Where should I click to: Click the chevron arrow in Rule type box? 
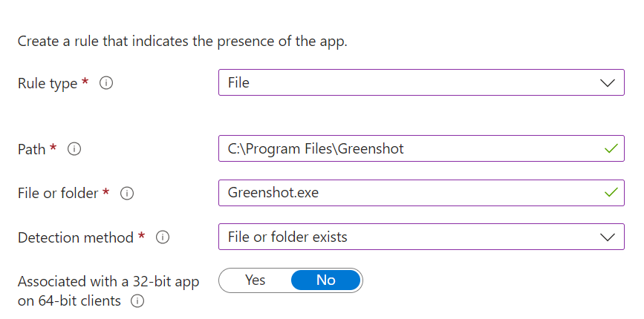(x=607, y=83)
